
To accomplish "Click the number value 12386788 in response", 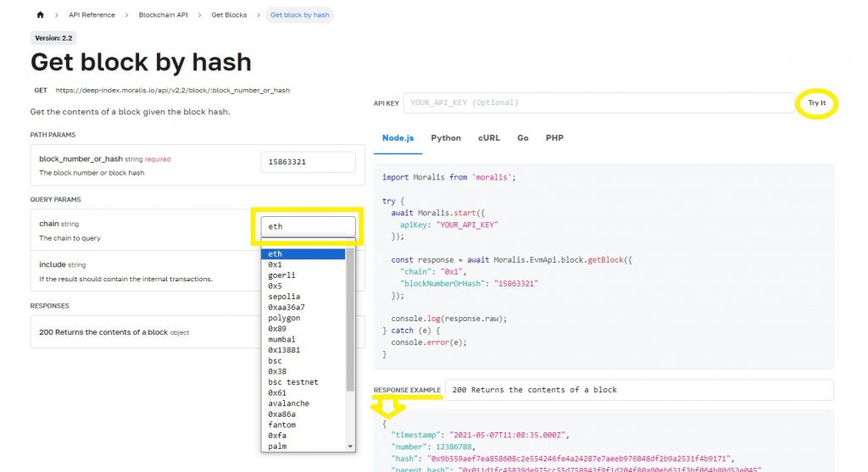I will (x=454, y=447).
